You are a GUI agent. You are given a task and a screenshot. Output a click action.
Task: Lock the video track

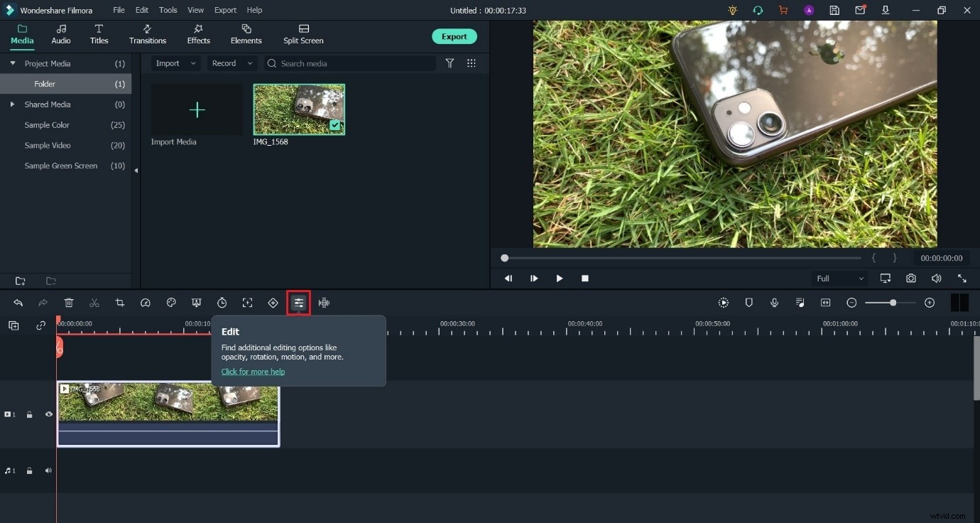[29, 414]
